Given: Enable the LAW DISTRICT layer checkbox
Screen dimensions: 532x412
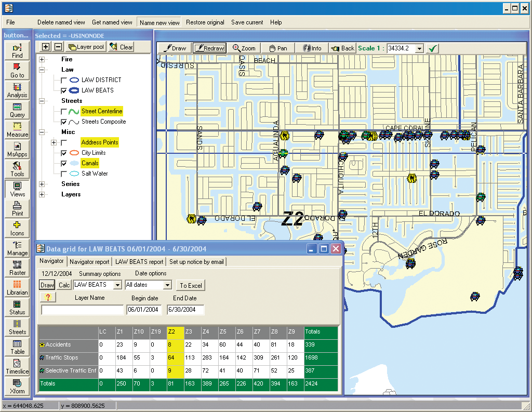Looking at the screenshot, I should (x=64, y=80).
